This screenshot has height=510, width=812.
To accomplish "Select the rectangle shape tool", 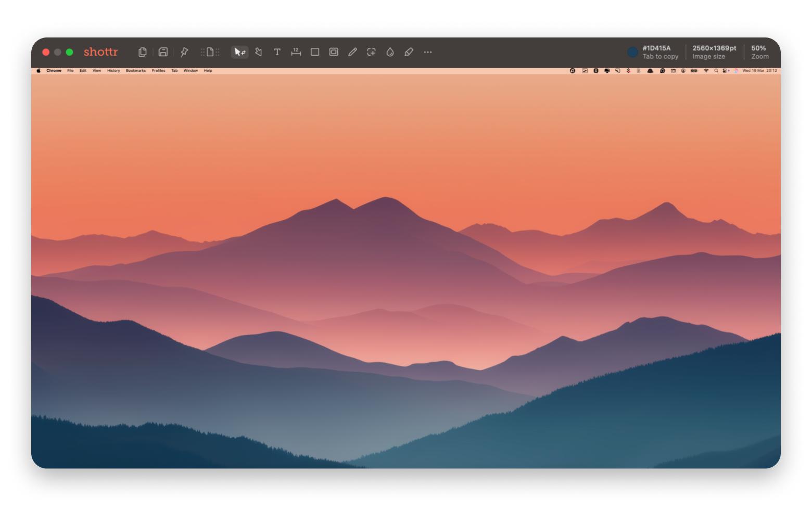I will click(x=315, y=52).
